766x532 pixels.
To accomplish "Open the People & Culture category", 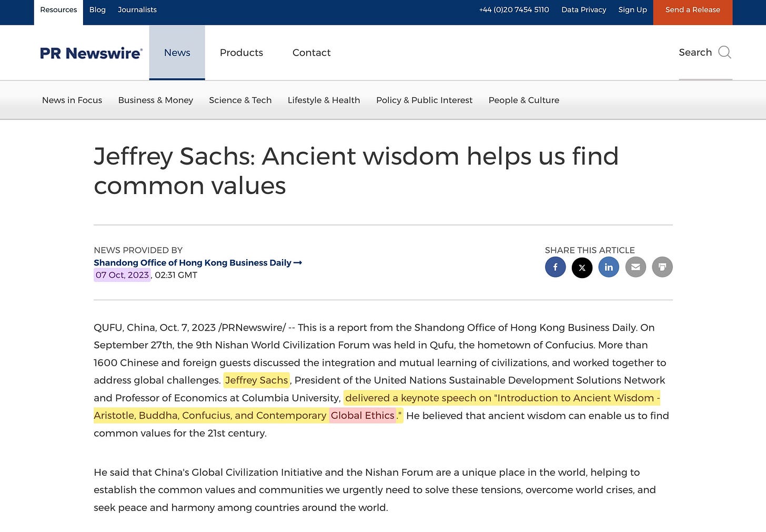I will pos(524,100).
